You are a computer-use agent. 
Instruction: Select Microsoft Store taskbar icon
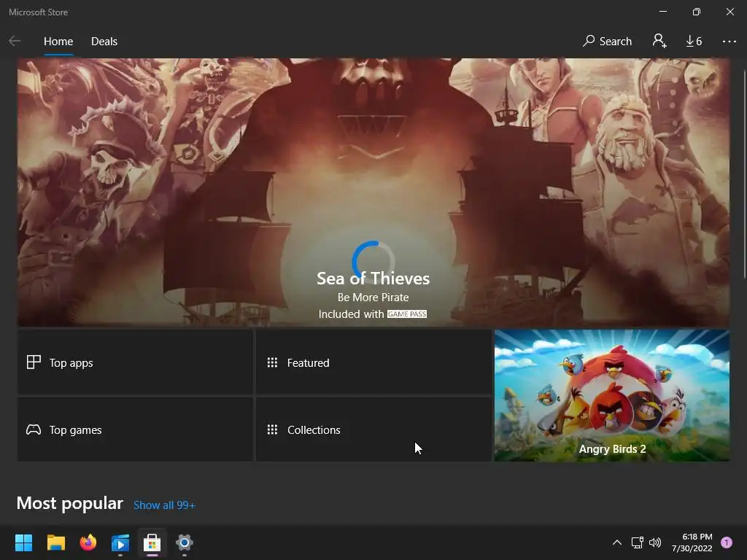(152, 542)
